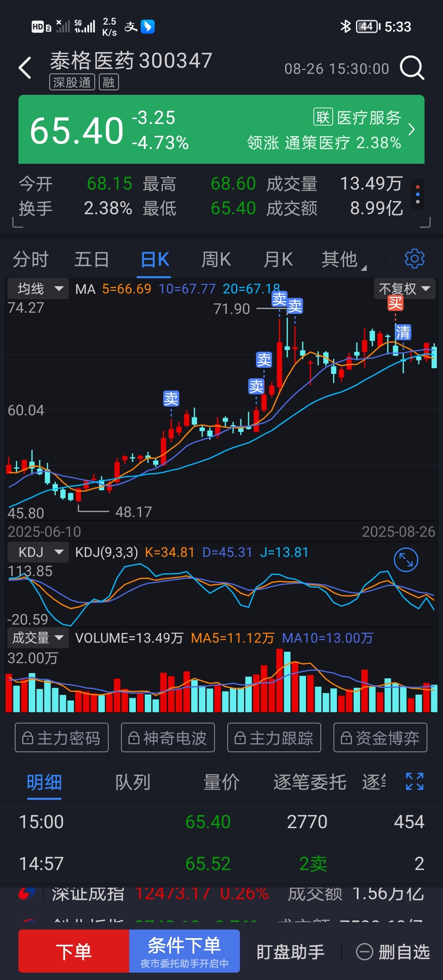Image resolution: width=443 pixels, height=980 pixels.
Task: Tap the Bluetooth status icon
Action: point(345,27)
